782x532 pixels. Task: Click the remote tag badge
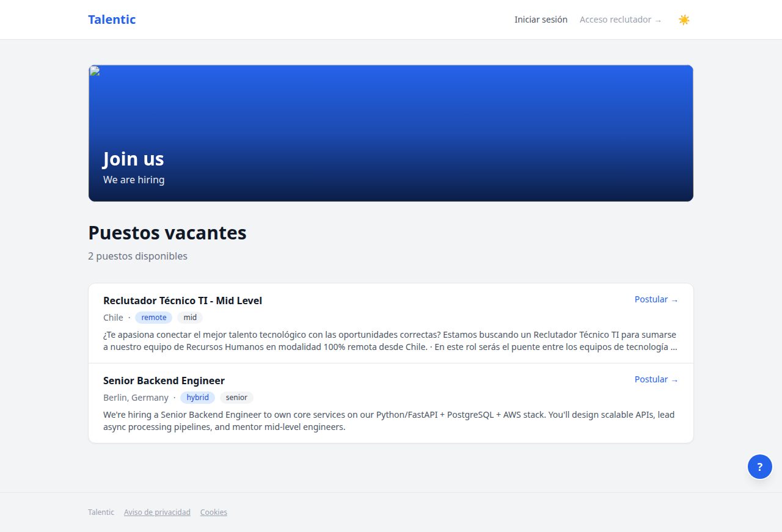pyautogui.click(x=154, y=318)
